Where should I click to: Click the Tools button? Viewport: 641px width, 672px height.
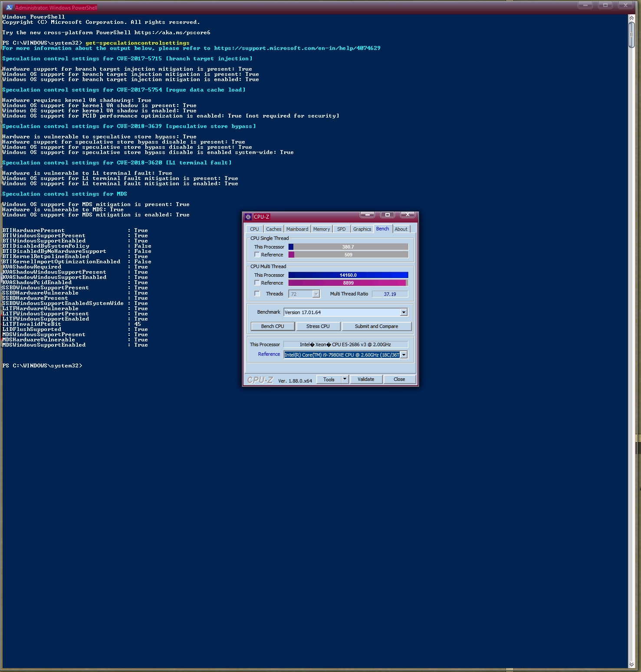tap(329, 379)
